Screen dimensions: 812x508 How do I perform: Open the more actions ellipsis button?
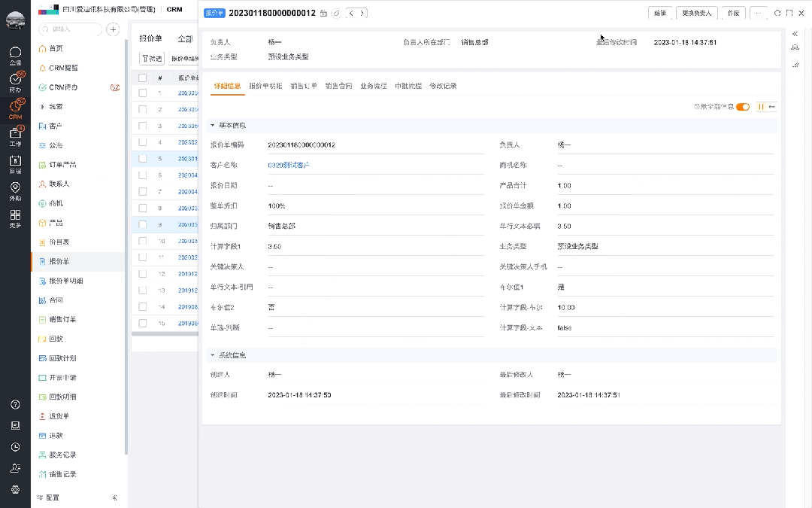759,13
